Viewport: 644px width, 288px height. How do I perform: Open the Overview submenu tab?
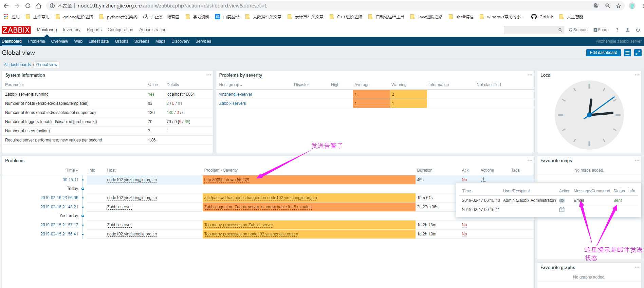[x=59, y=41]
